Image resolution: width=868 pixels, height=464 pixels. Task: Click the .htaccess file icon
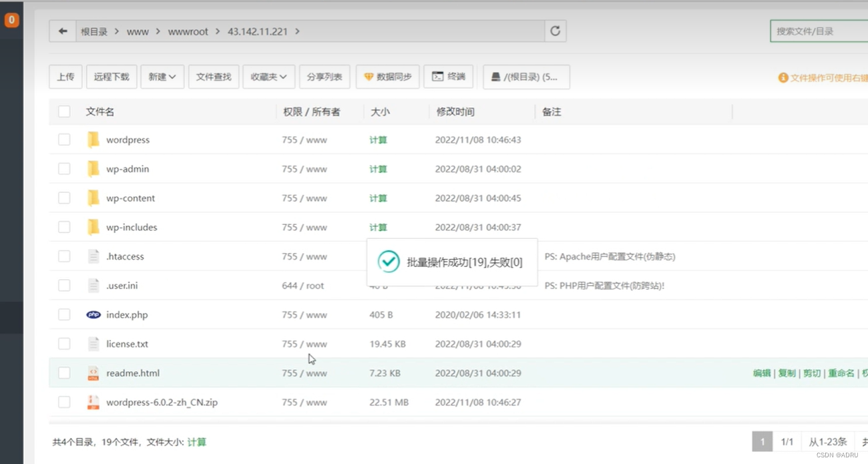93,256
